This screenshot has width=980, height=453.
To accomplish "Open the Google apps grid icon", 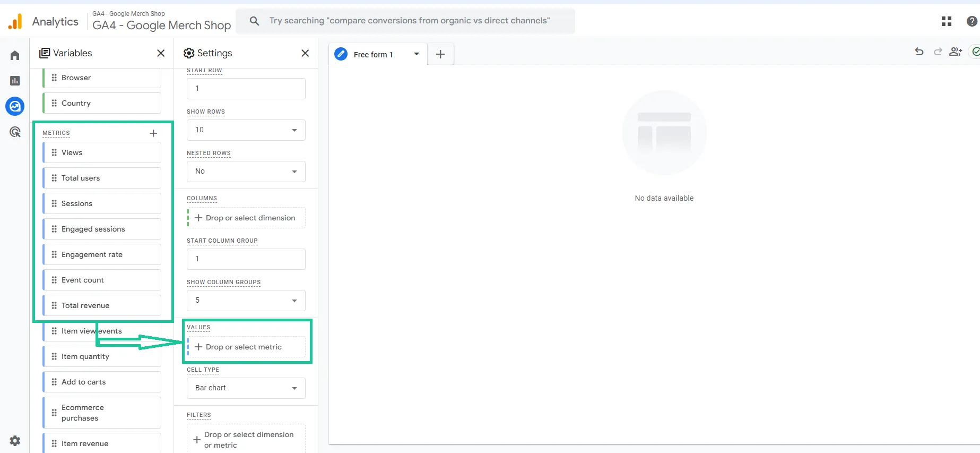I will coord(947,21).
